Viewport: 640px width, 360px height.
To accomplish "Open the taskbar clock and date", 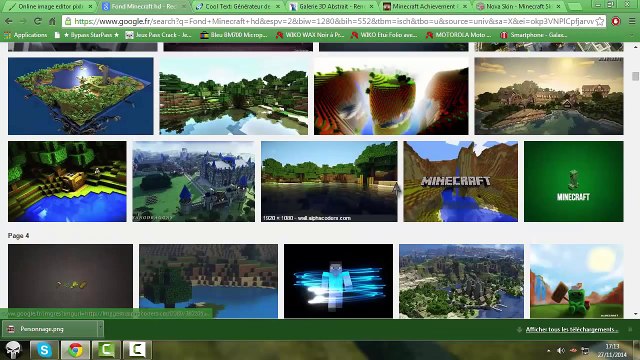I will click(612, 351).
